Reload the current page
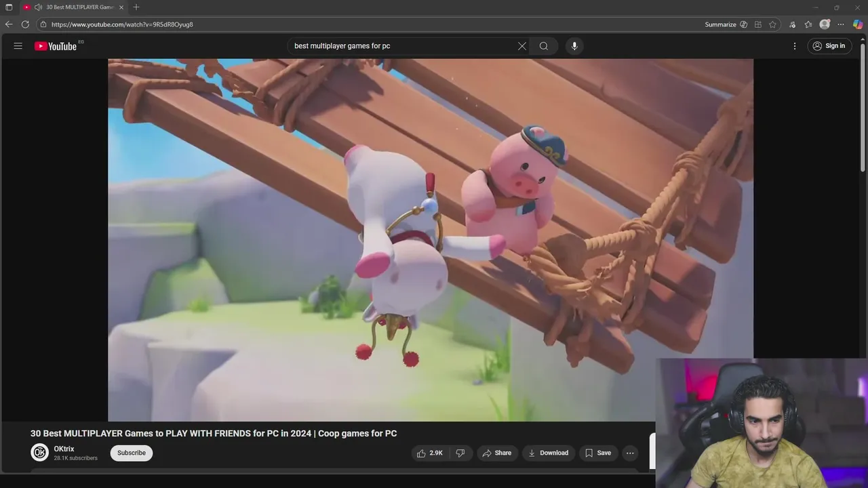Screen dimensions: 868x488 click(x=25, y=24)
